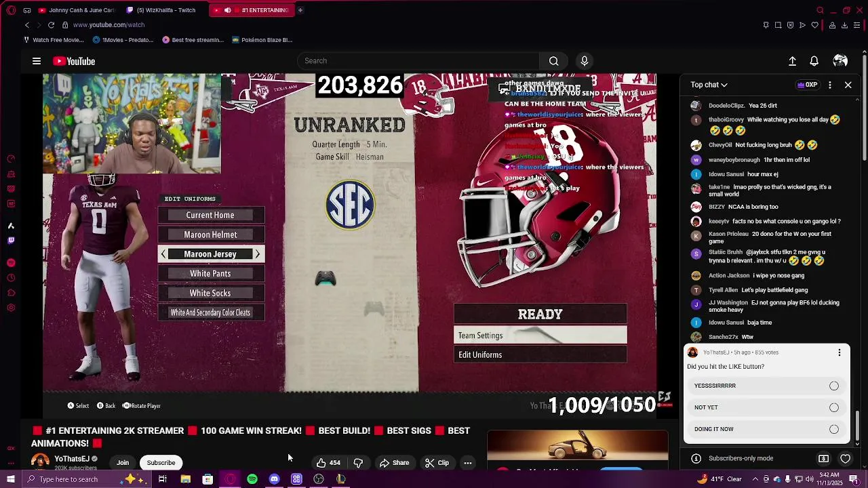Viewport: 868px width, 488px height.
Task: Open 1Movies Predator bookmark
Action: click(x=123, y=40)
